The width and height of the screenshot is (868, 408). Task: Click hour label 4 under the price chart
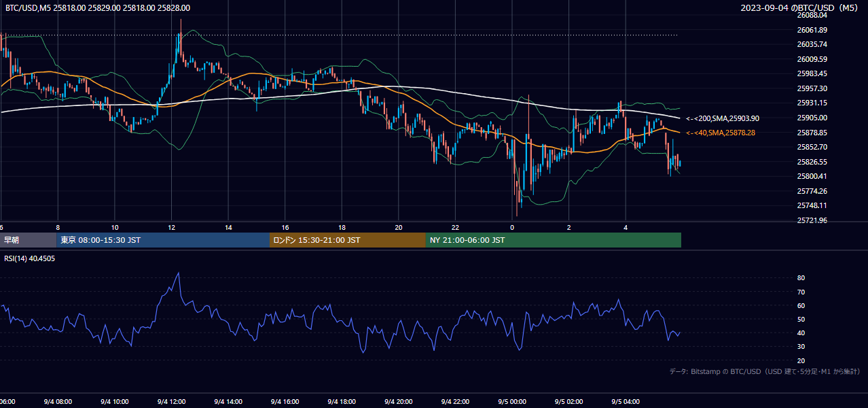(626, 227)
